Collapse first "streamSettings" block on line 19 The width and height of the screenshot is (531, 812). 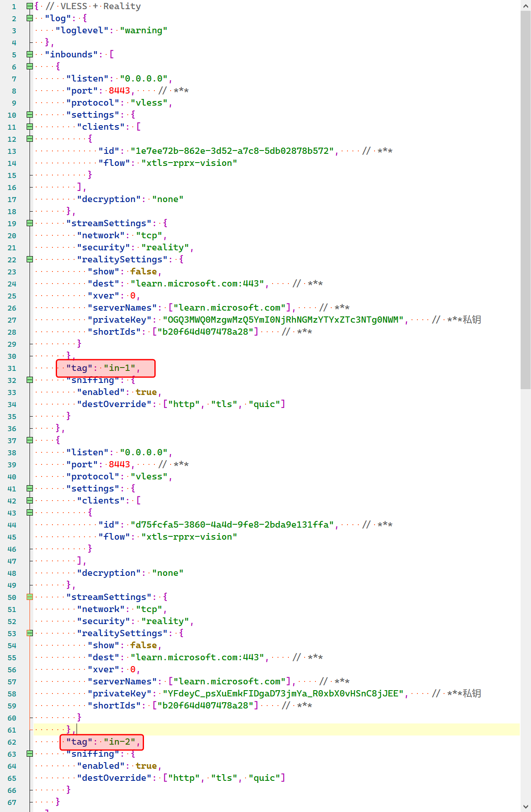[30, 223]
